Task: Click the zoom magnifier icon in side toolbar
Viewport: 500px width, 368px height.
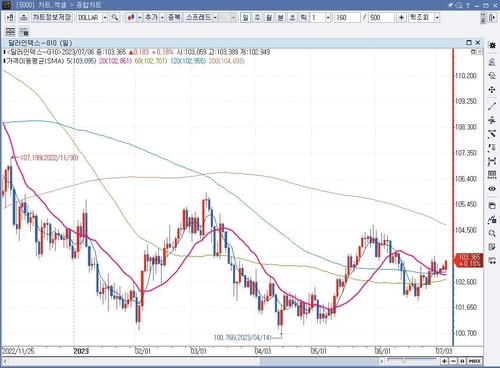Action: [x=492, y=233]
